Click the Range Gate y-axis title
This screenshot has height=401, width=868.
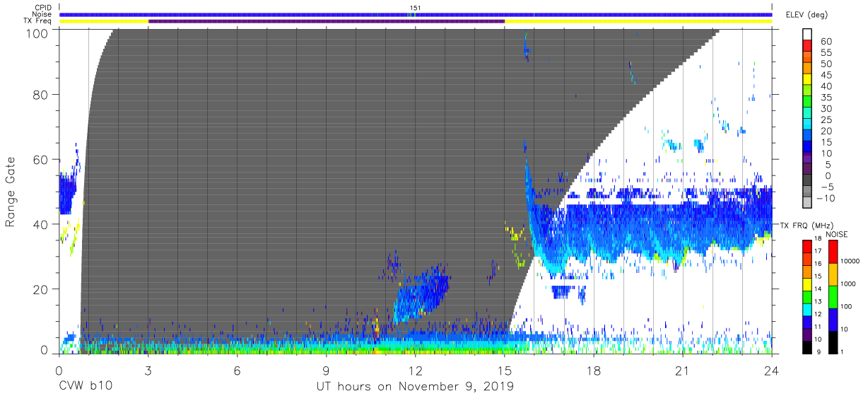[x=11, y=191]
